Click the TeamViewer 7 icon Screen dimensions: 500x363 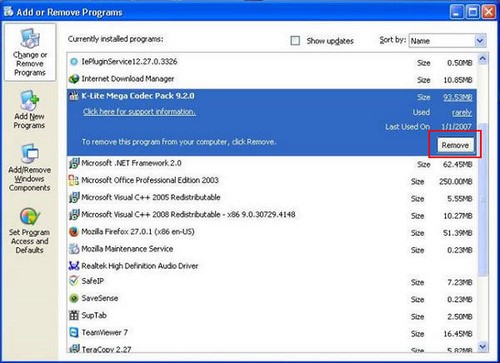coord(74,332)
